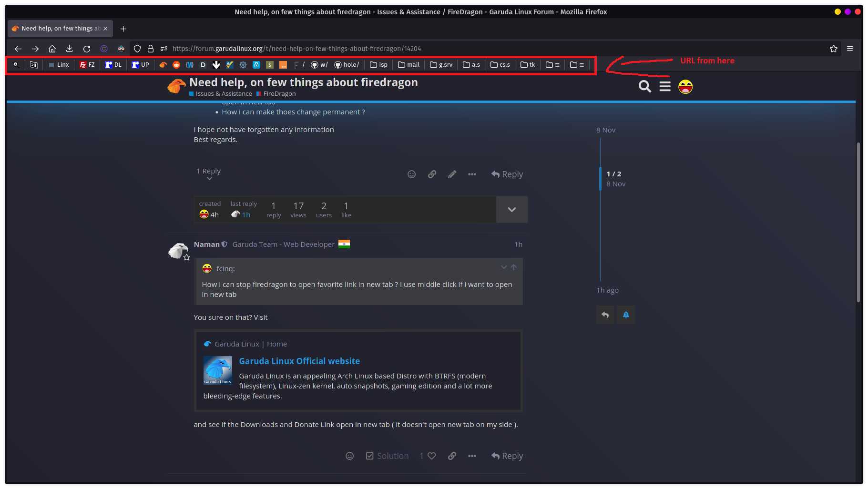Mark Naman's post as Solution

(387, 456)
